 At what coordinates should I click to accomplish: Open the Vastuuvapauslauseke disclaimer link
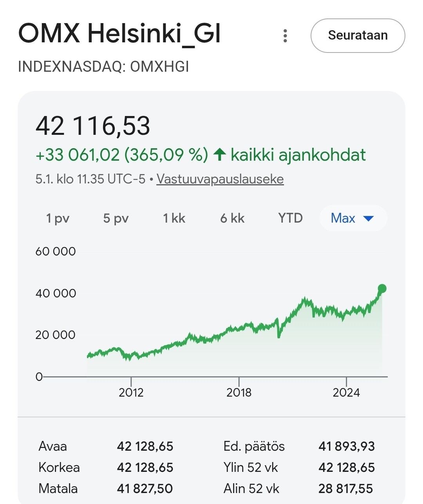pyautogui.click(x=220, y=179)
